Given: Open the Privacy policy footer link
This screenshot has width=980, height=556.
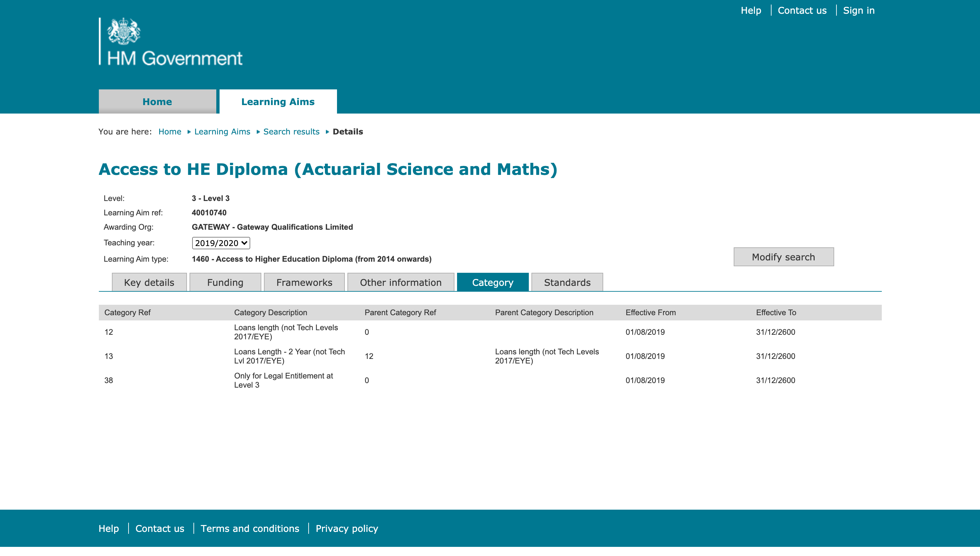Looking at the screenshot, I should (347, 529).
